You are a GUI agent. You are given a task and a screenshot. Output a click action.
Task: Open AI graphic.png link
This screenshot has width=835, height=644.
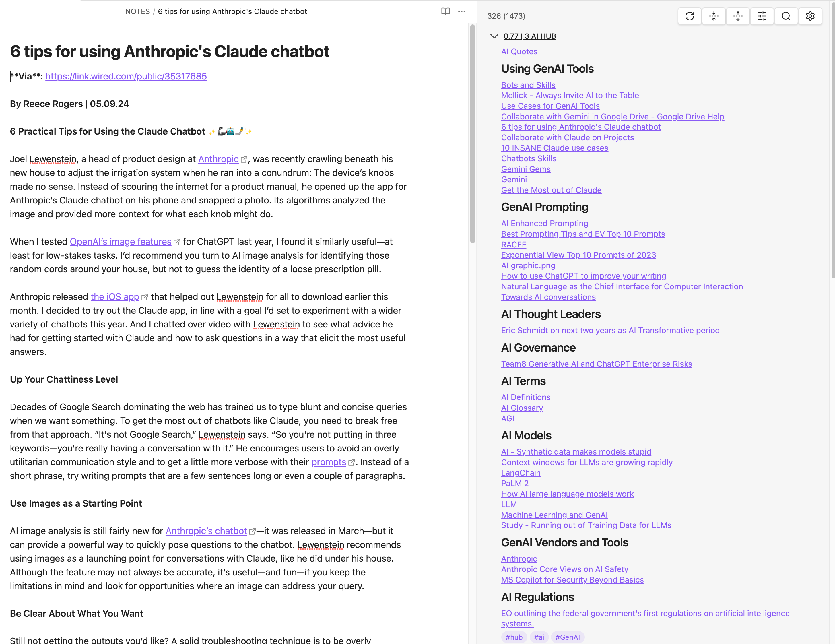point(528,265)
